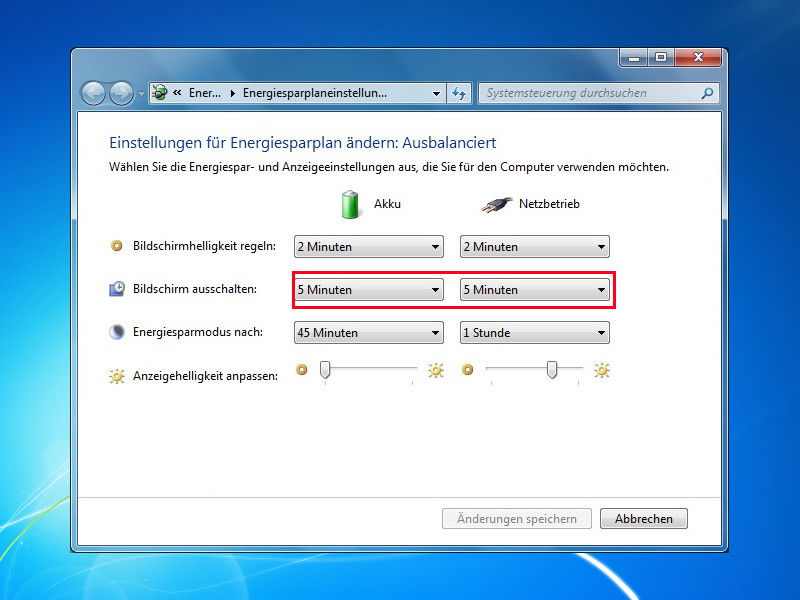Open Akku dropdown for Bildschirmhelligkeit regeln

click(x=369, y=246)
